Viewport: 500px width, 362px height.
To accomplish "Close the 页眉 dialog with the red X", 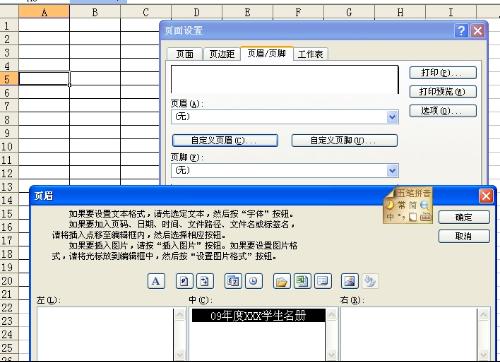I will pyautogui.click(x=486, y=196).
